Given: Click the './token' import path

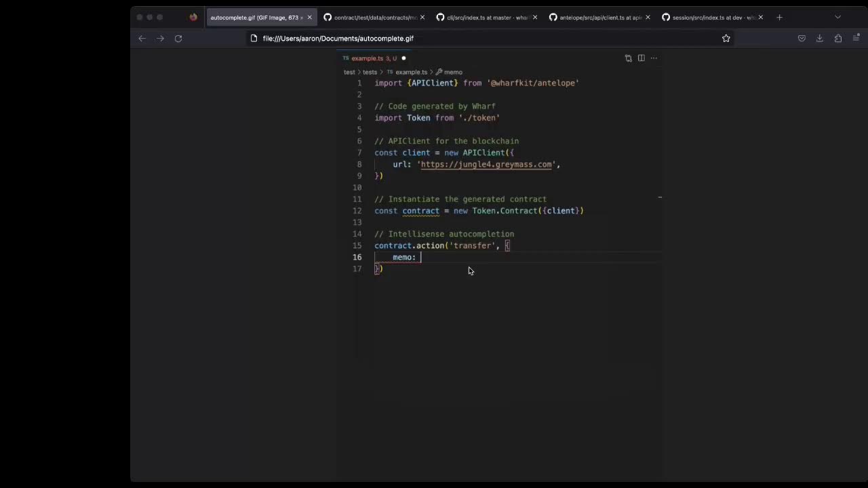Looking at the screenshot, I should point(479,118).
